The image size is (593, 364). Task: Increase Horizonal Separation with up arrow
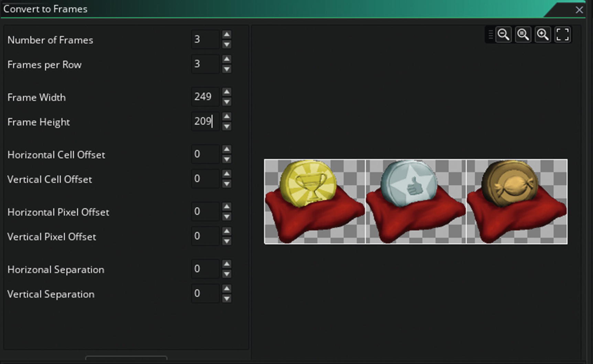coord(227,264)
